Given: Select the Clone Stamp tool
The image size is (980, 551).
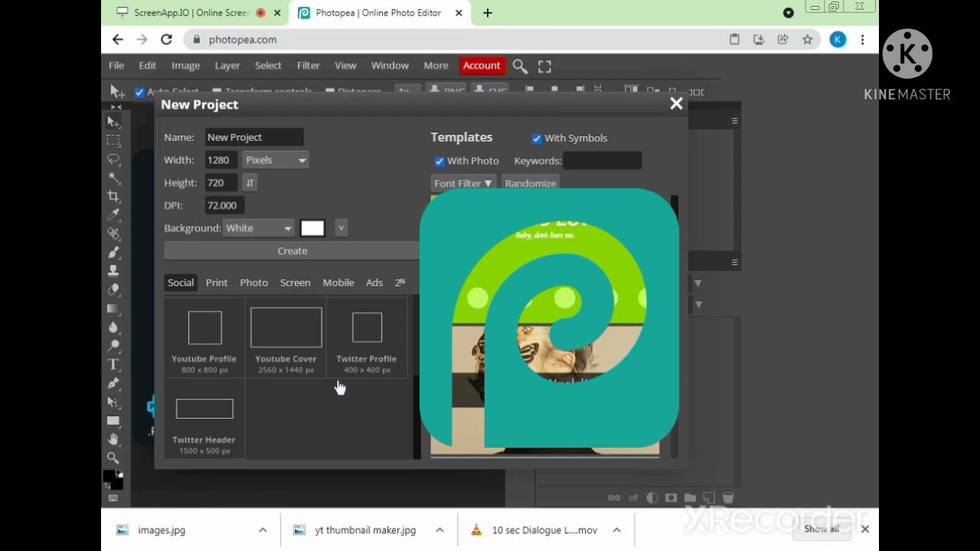Looking at the screenshot, I should pos(113,271).
